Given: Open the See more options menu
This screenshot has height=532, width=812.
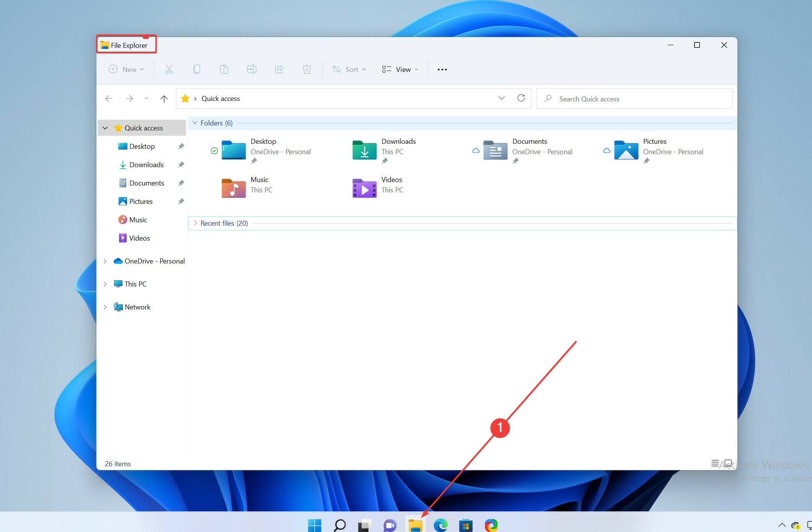Looking at the screenshot, I should pyautogui.click(x=442, y=69).
